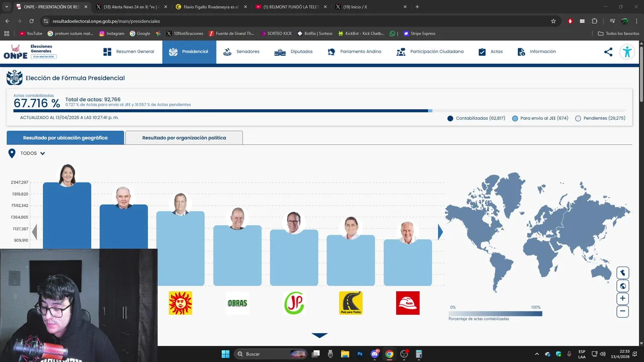Open Photoshop from the taskbar

coord(360,354)
